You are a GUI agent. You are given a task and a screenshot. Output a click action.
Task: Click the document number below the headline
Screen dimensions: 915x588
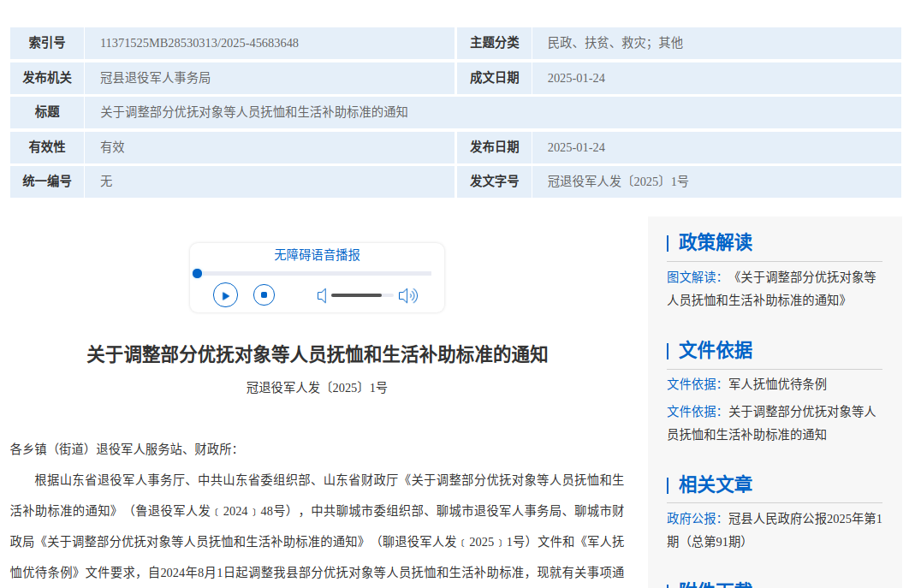[317, 388]
